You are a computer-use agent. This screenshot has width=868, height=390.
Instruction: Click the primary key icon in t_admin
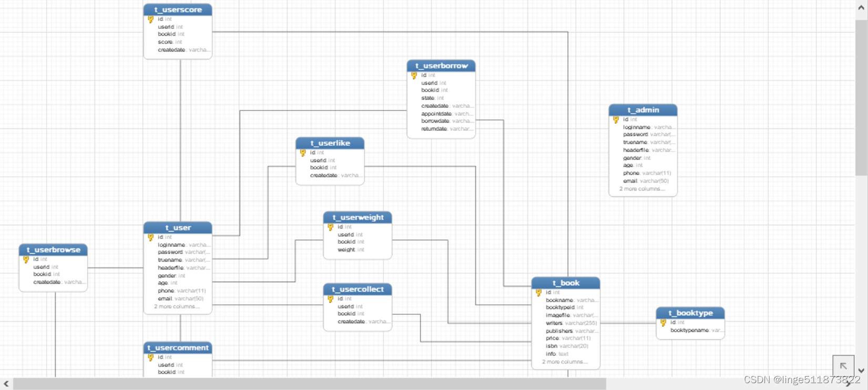pyautogui.click(x=616, y=120)
